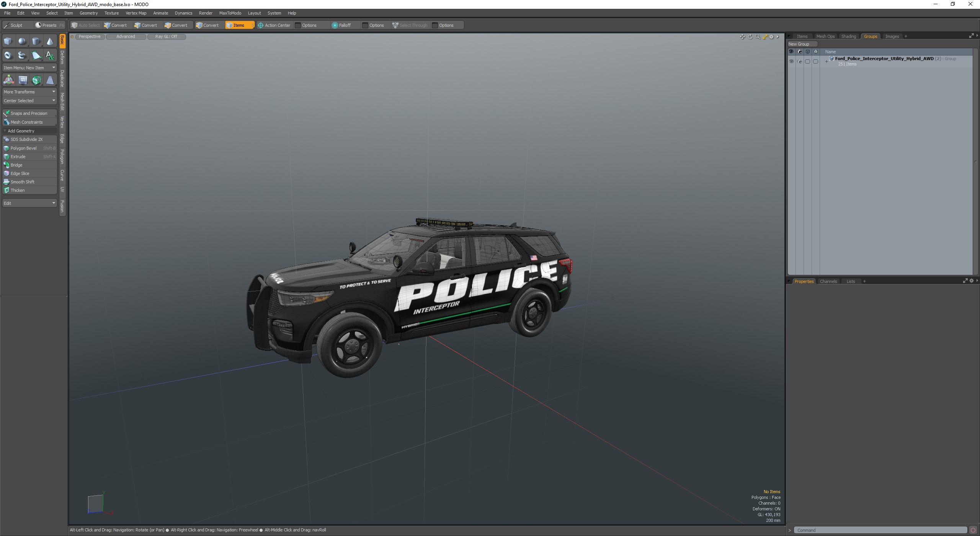This screenshot has height=536, width=980.
Task: Open the MaxToModo menu
Action: pos(230,13)
